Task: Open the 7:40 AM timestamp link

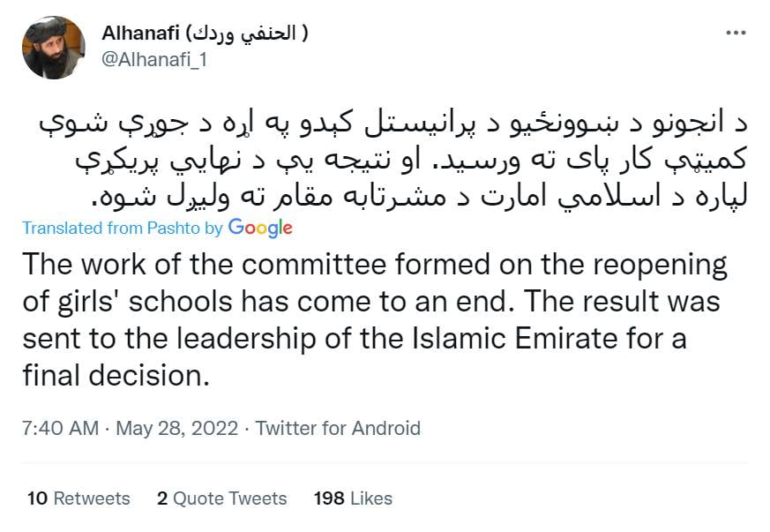Action: click(x=60, y=429)
